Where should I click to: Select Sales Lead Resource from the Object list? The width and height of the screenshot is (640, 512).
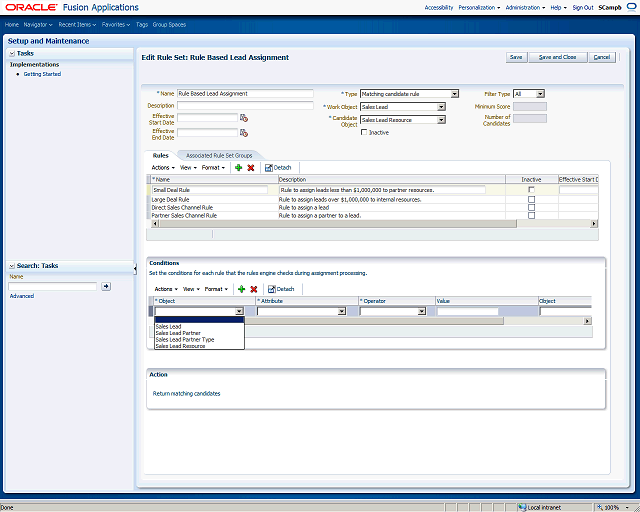180,346
